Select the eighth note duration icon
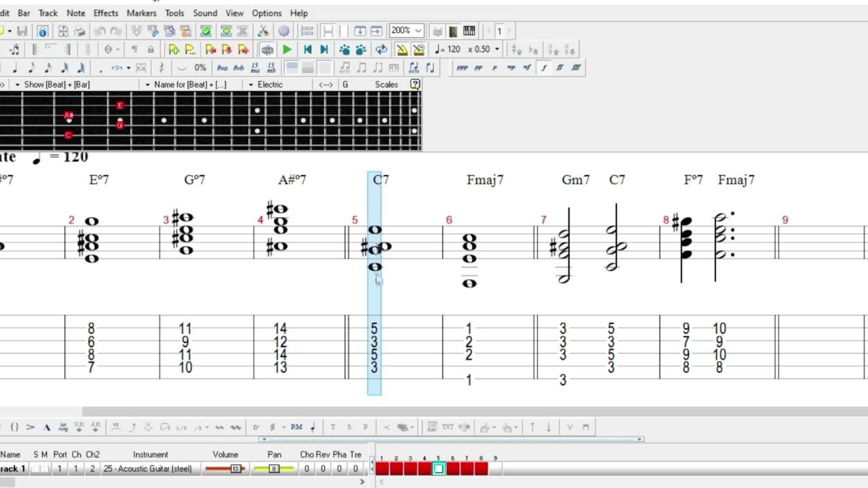Image resolution: width=868 pixels, height=488 pixels. [32, 68]
